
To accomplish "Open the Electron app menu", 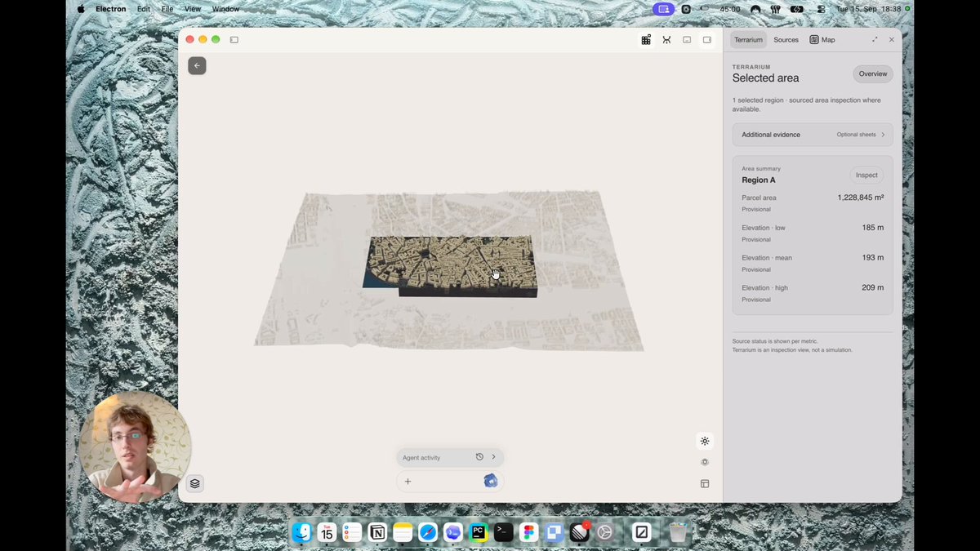I will tap(111, 9).
